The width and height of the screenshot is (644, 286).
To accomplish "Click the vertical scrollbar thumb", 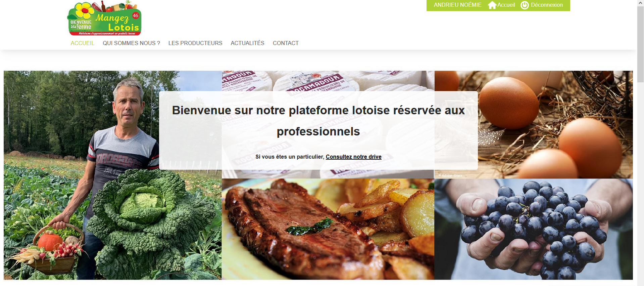I will click(x=641, y=44).
